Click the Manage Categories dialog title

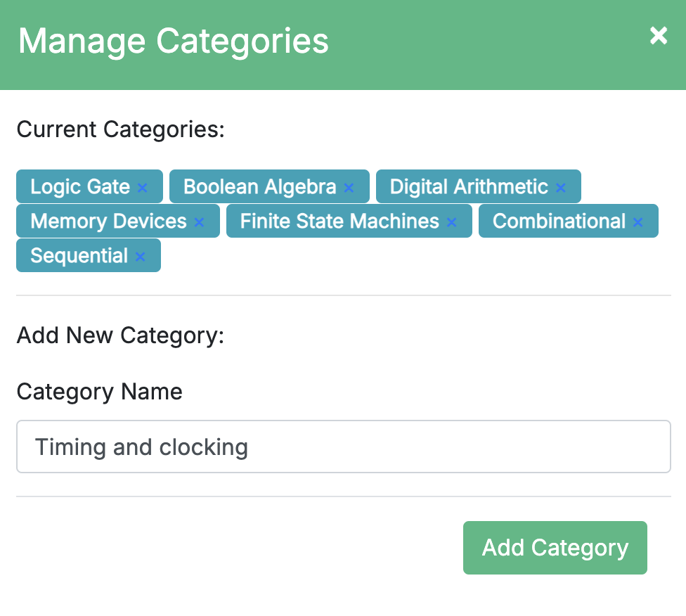tap(173, 41)
